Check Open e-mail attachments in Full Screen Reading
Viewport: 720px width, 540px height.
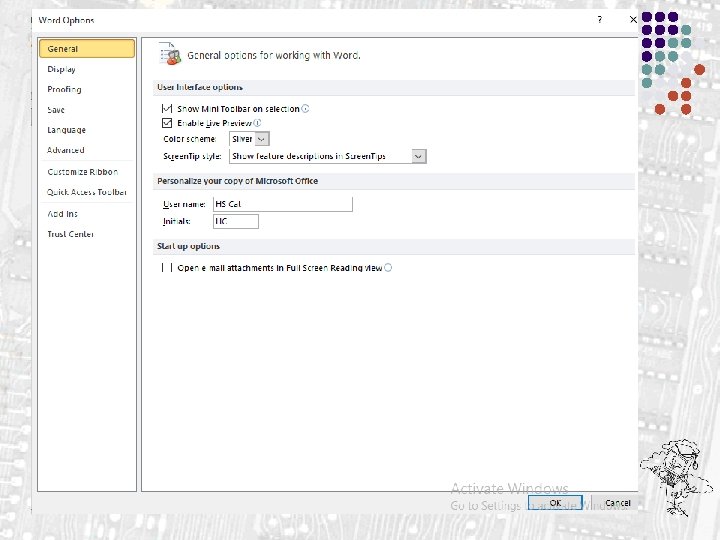click(x=167, y=268)
